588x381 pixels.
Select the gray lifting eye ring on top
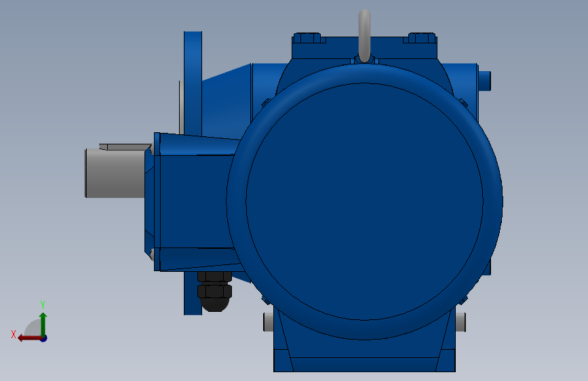coord(364,36)
